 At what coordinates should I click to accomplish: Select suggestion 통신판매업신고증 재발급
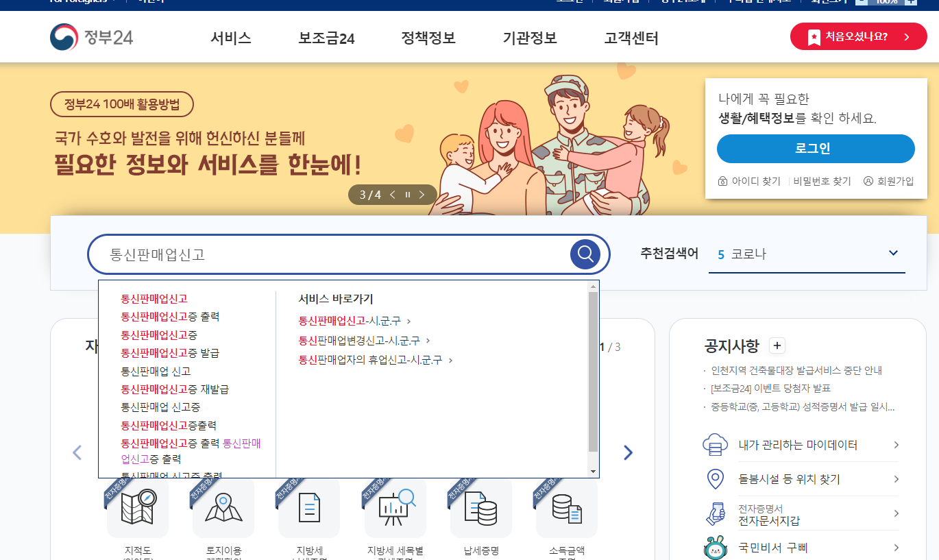175,389
